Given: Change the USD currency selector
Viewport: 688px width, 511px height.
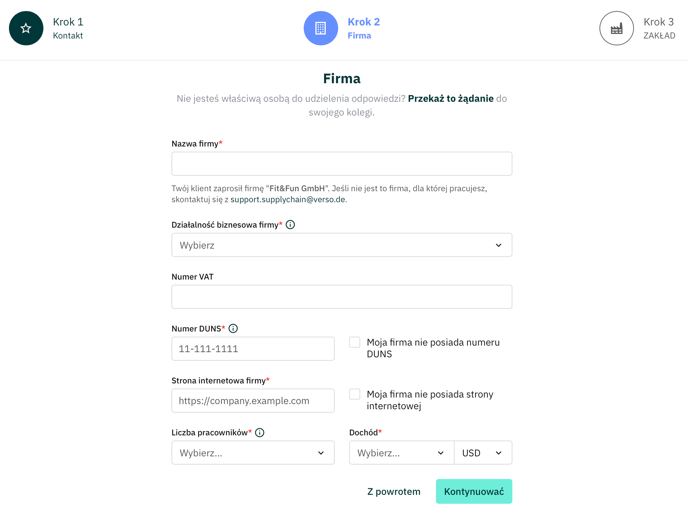Looking at the screenshot, I should pos(483,453).
